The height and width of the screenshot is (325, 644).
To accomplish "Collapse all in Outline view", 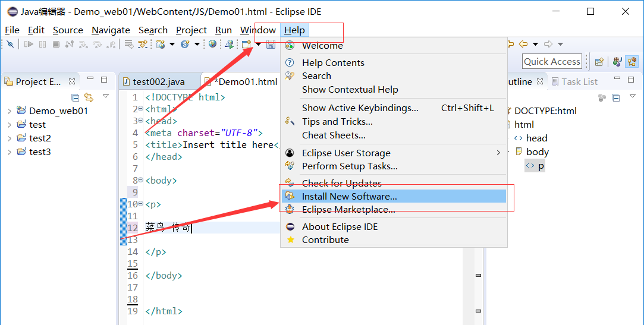I will (615, 97).
